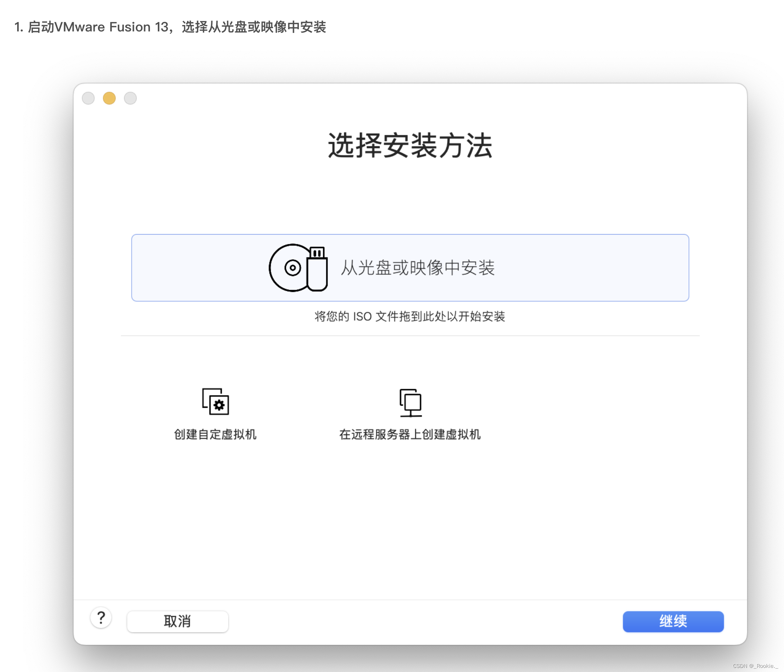The width and height of the screenshot is (784, 672).
Task: Click the gray close window button
Action: tap(88, 98)
